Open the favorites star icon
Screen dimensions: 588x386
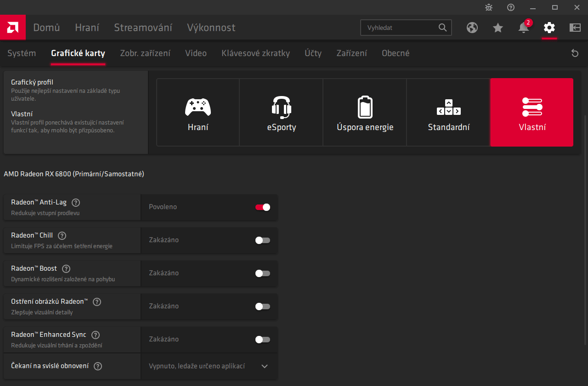[x=498, y=28]
